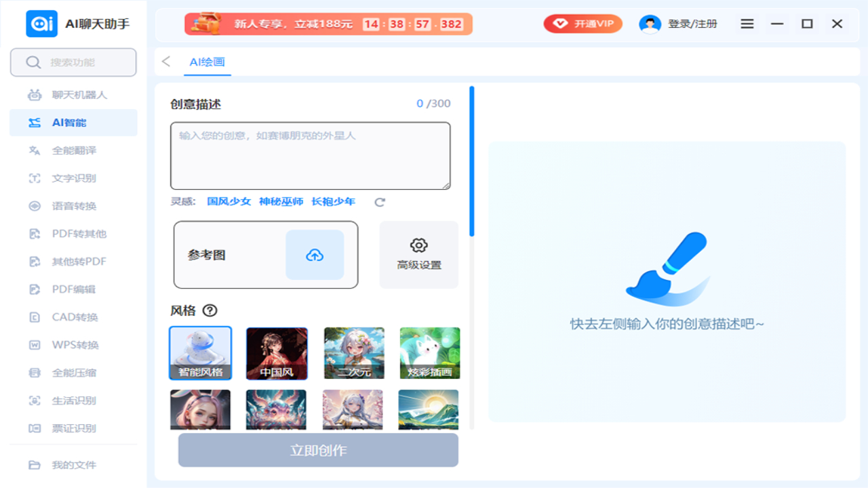This screenshot has width=868, height=488.
Task: Refresh the 灵感 suggestions
Action: (x=380, y=201)
